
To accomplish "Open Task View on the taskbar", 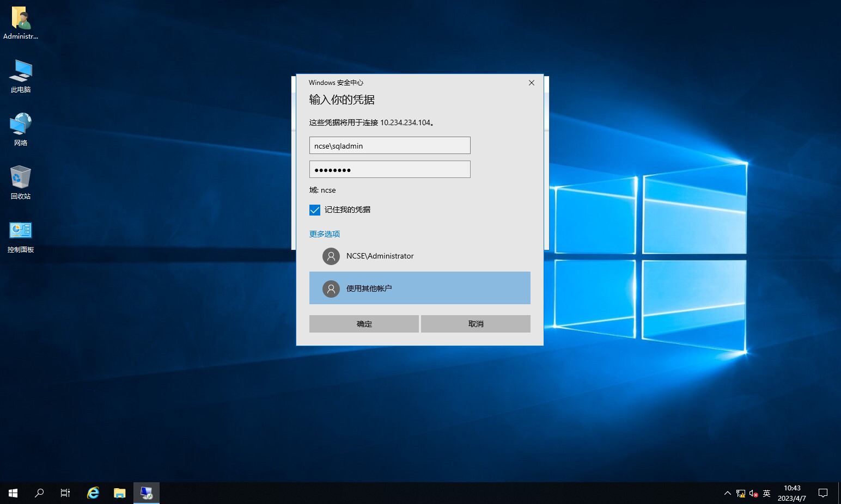I will click(65, 493).
